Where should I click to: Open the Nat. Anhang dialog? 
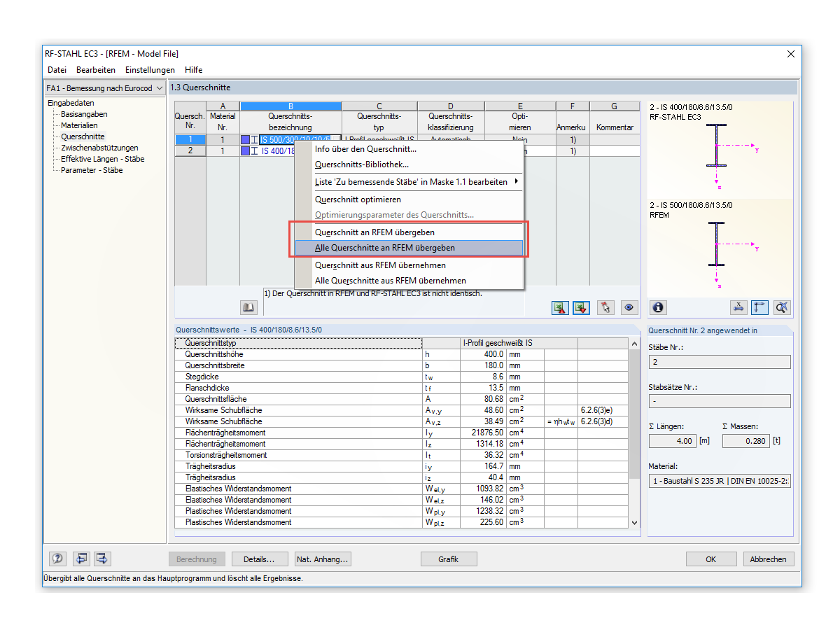coord(323,559)
